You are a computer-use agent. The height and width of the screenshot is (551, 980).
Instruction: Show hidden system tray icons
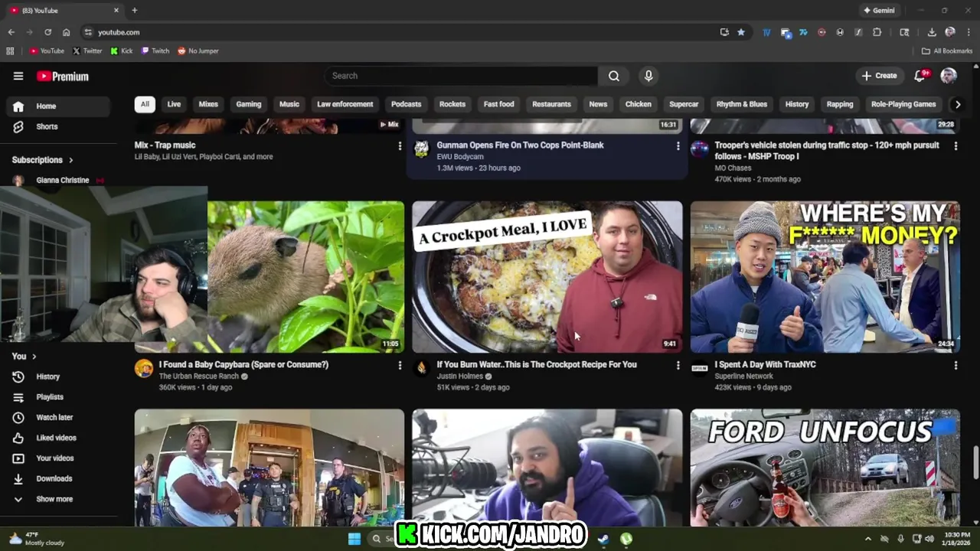tap(867, 539)
